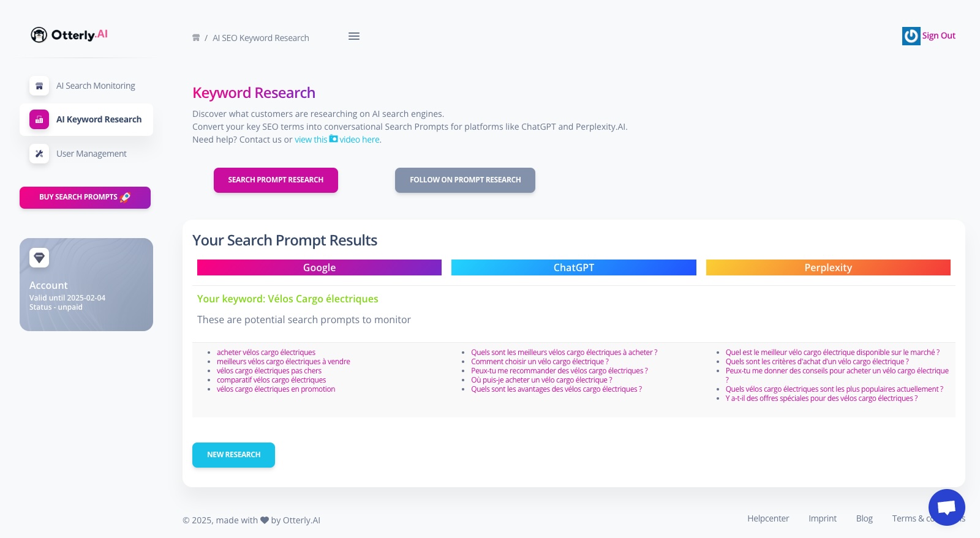The width and height of the screenshot is (980, 538).
Task: Click AI SEO Keyword Research breadcrumb
Action: pyautogui.click(x=261, y=38)
